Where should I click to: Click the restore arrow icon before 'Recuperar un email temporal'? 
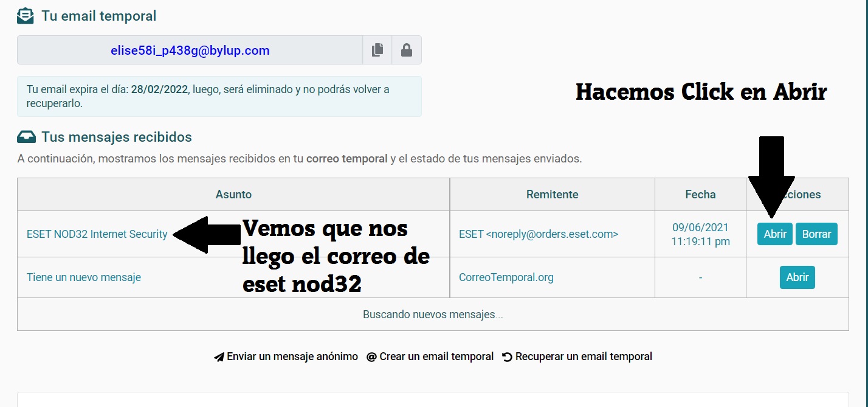point(507,357)
